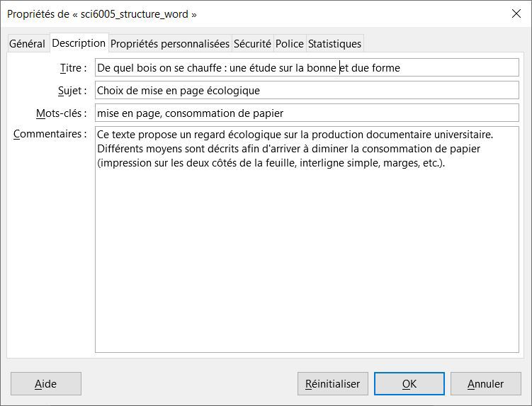Cancel with the Annuler button
The width and height of the screenshot is (532, 406).
tap(485, 384)
